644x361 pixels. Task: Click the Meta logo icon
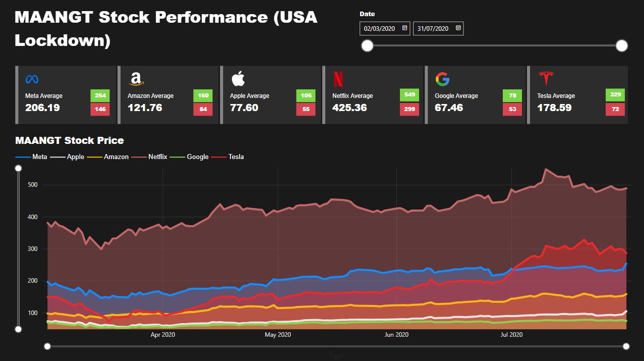[x=32, y=79]
